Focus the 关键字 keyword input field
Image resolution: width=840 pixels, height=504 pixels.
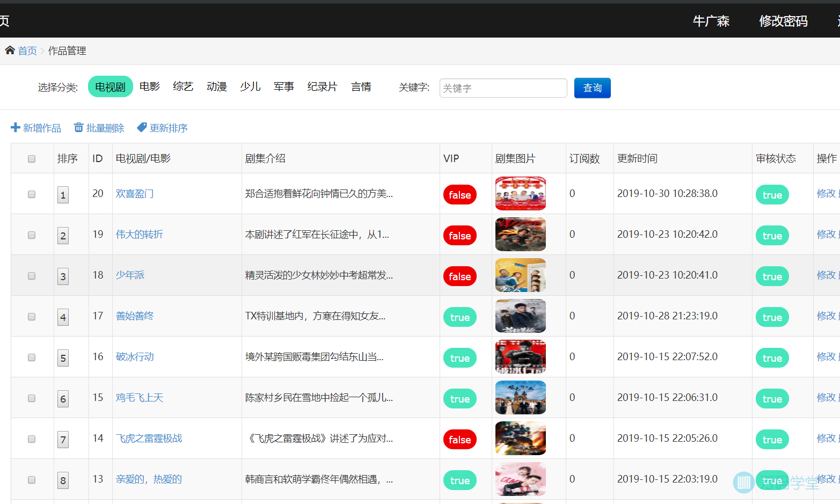tap(503, 88)
